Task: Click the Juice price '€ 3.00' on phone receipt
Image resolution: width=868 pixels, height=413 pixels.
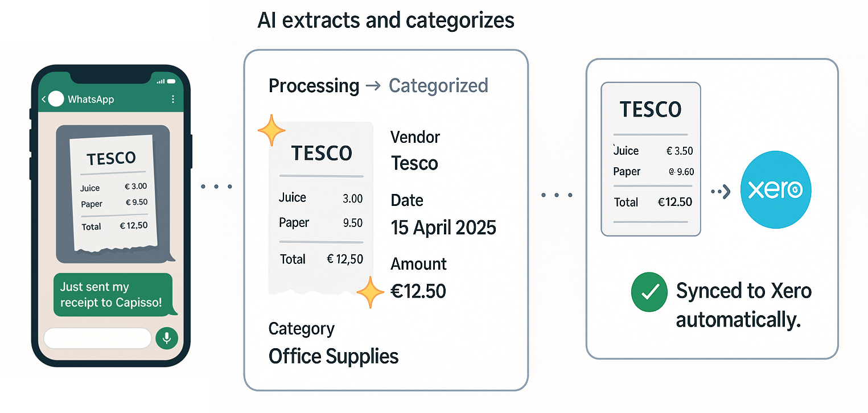Action: (136, 187)
